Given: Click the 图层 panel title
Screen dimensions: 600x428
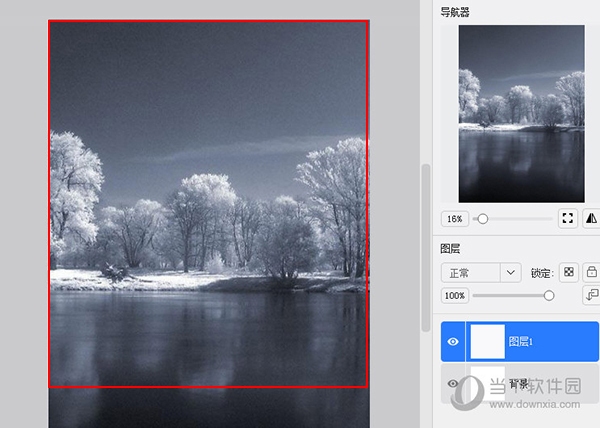Looking at the screenshot, I should [x=450, y=249].
